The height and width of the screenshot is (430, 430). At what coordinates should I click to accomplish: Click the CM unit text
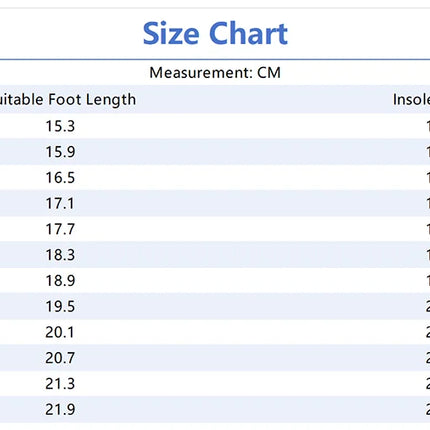269,73
